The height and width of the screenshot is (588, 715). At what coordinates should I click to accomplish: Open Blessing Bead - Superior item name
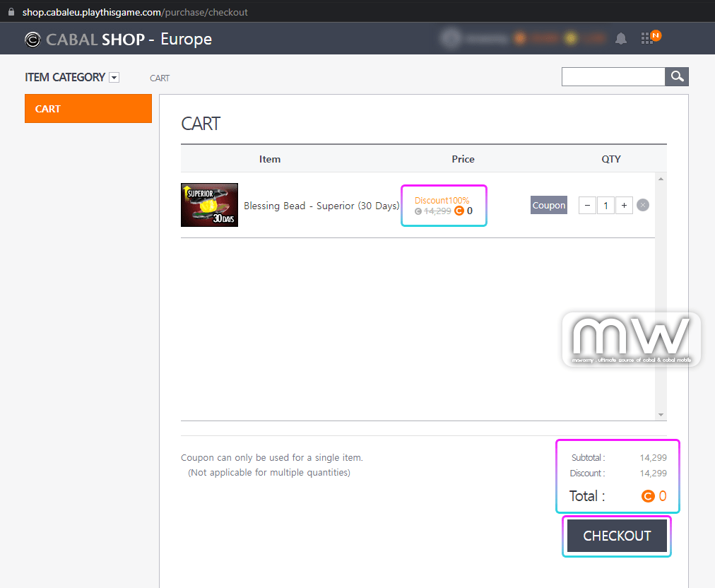[321, 206]
